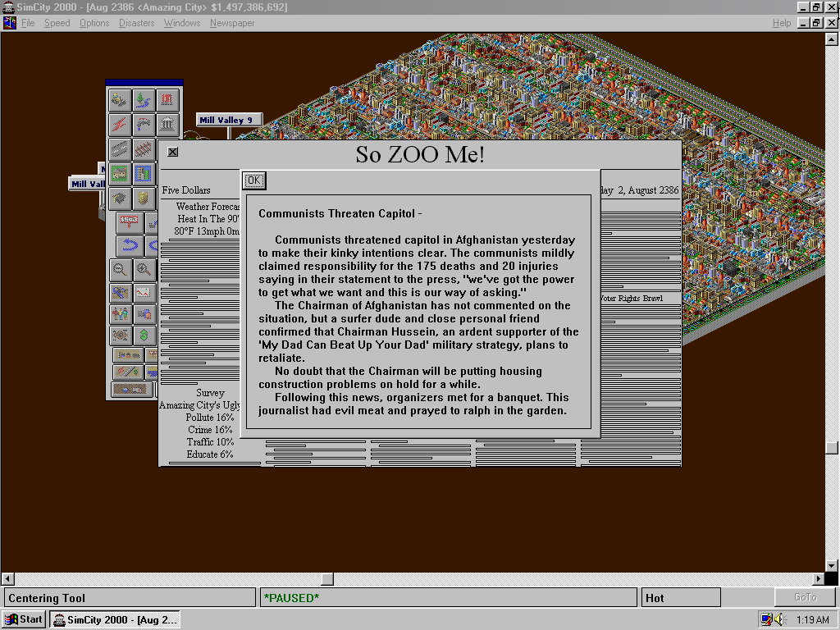The width and height of the screenshot is (840, 630).
Task: Click the vertical scrollbar up arrow
Action: click(x=832, y=39)
